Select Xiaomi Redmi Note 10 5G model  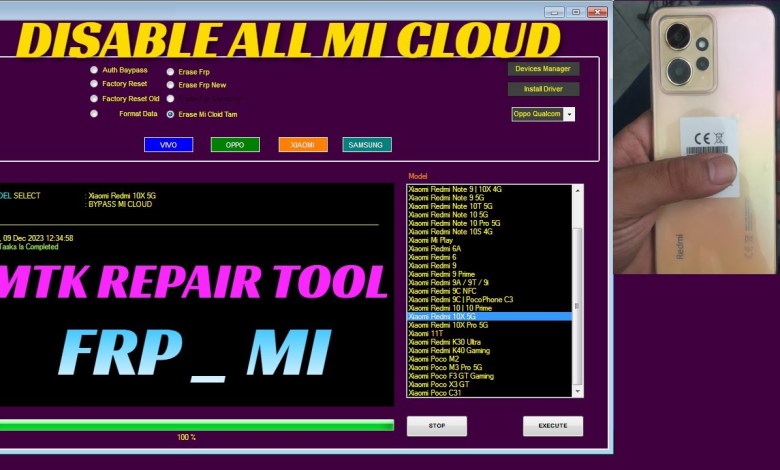(x=489, y=214)
